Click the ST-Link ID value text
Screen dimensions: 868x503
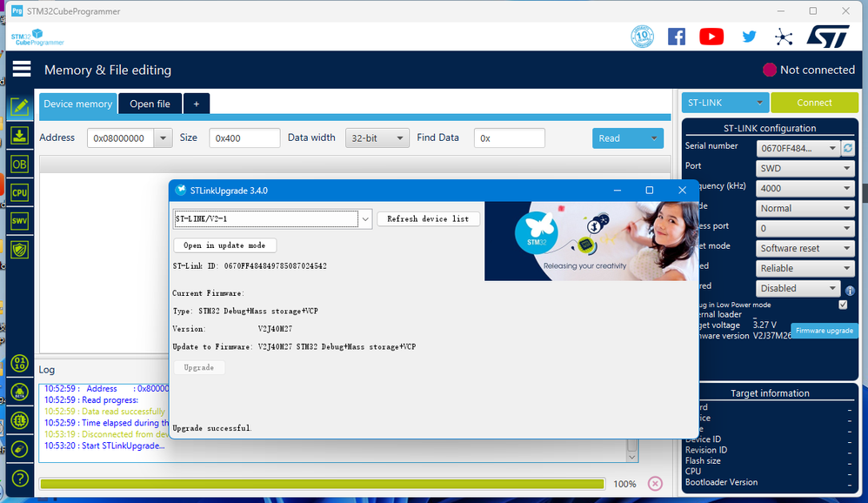275,266
